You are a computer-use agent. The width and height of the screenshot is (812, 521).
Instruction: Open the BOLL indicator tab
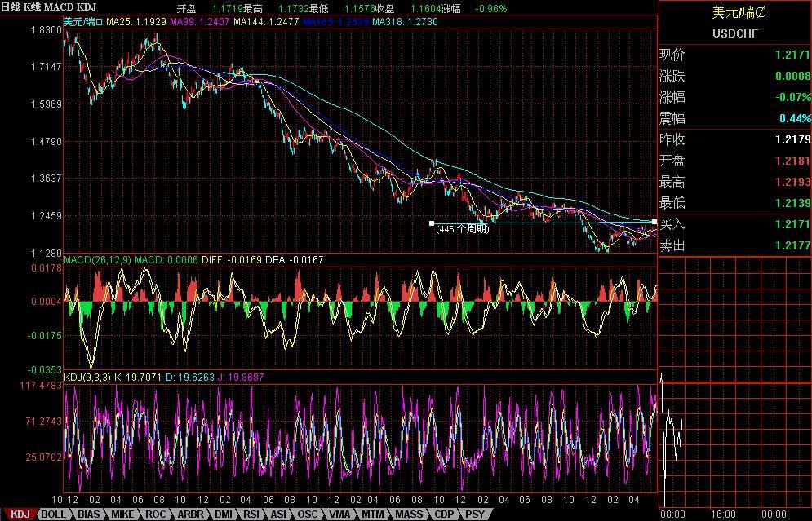click(54, 514)
